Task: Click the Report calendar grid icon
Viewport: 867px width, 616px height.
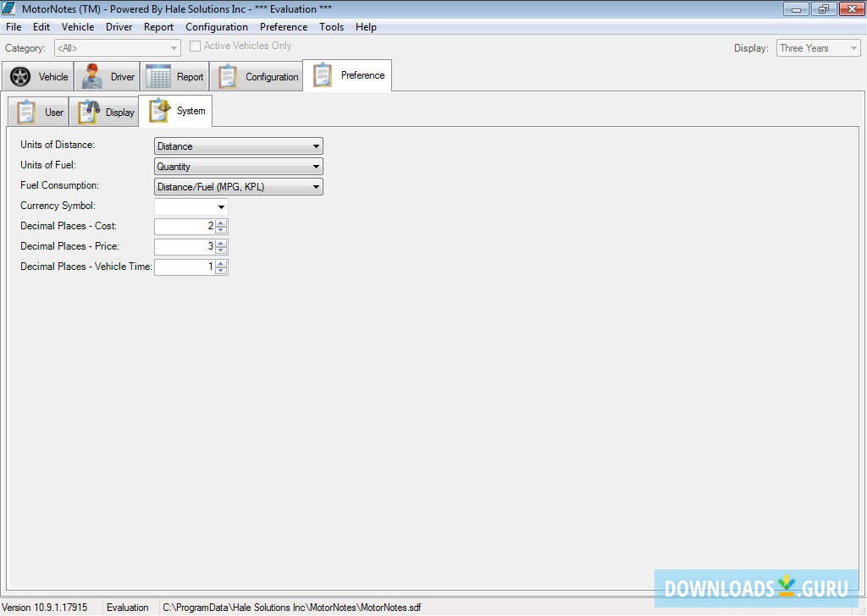Action: tap(158, 76)
